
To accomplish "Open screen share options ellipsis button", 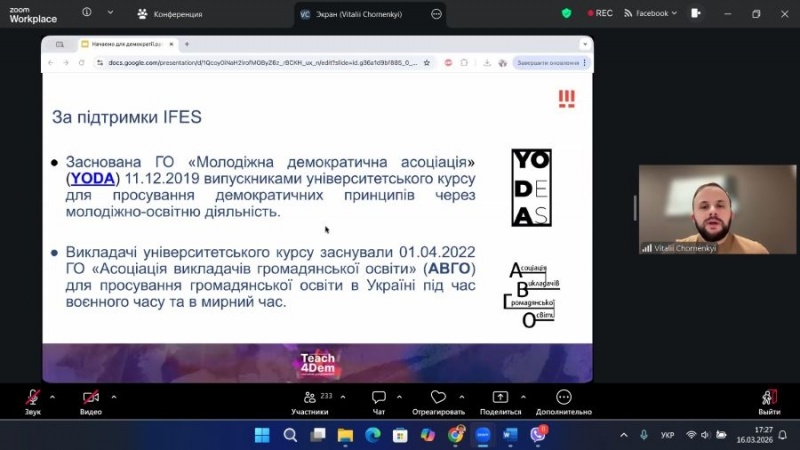I will [x=436, y=14].
